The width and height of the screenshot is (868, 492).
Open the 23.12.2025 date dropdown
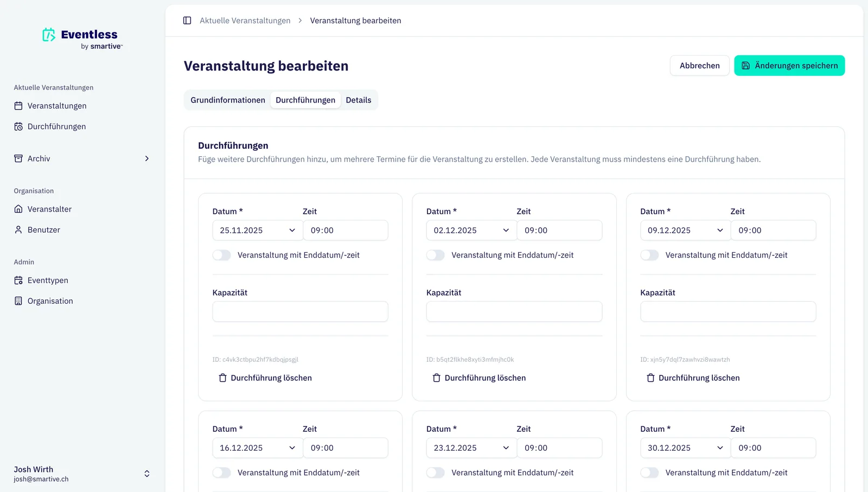pyautogui.click(x=471, y=448)
